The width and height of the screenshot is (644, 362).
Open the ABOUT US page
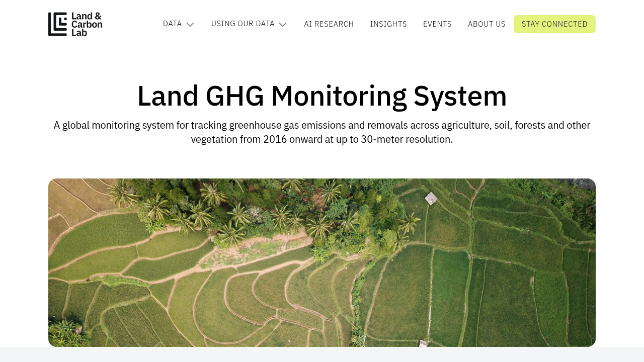487,24
